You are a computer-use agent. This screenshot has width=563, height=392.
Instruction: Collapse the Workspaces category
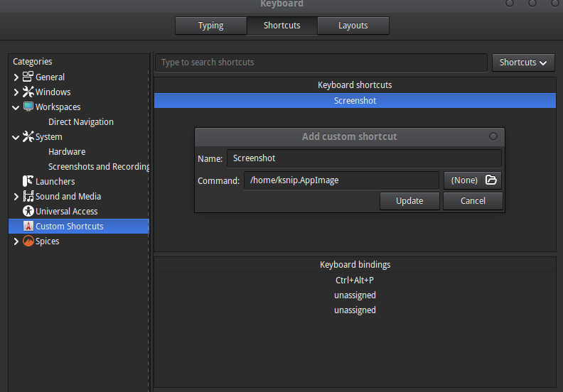16,107
